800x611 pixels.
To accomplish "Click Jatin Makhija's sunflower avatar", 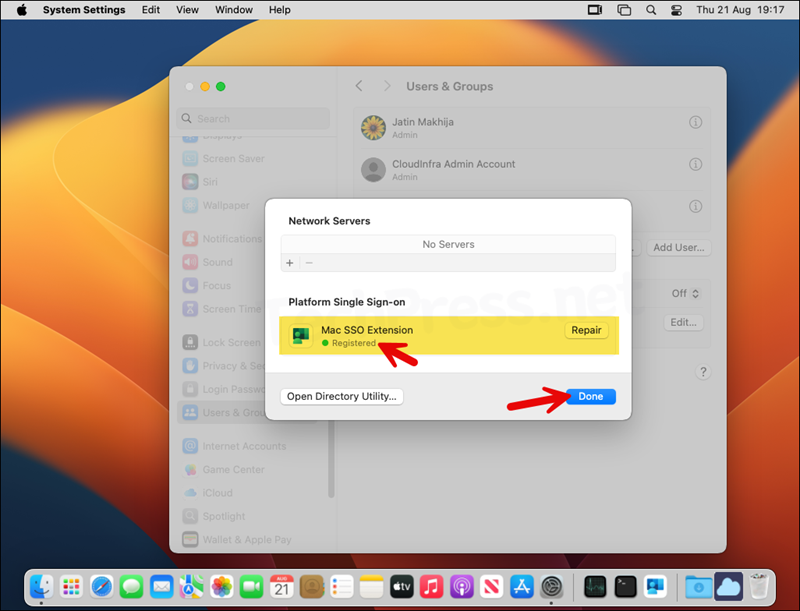I will 373,128.
